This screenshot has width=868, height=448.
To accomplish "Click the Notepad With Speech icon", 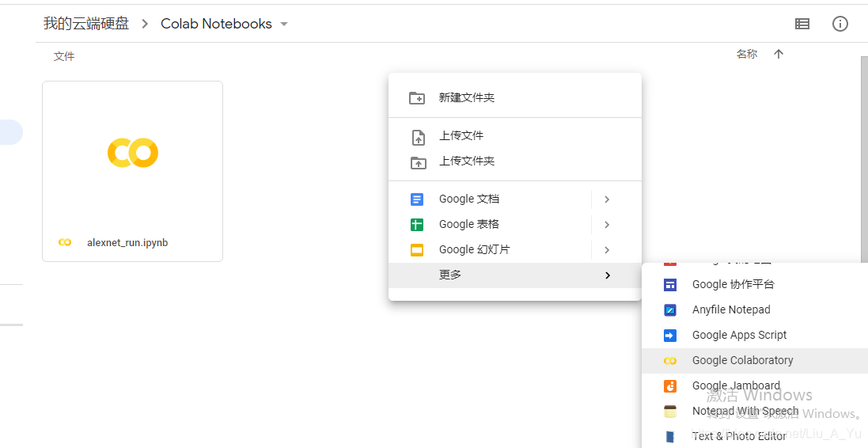I will [670, 412].
